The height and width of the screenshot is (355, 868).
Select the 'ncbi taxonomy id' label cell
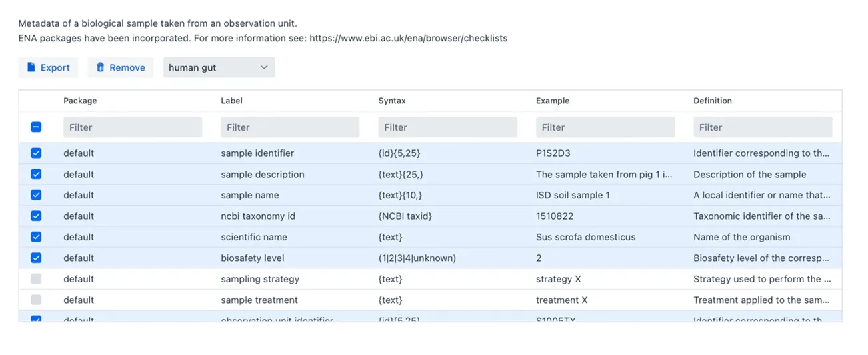258,216
